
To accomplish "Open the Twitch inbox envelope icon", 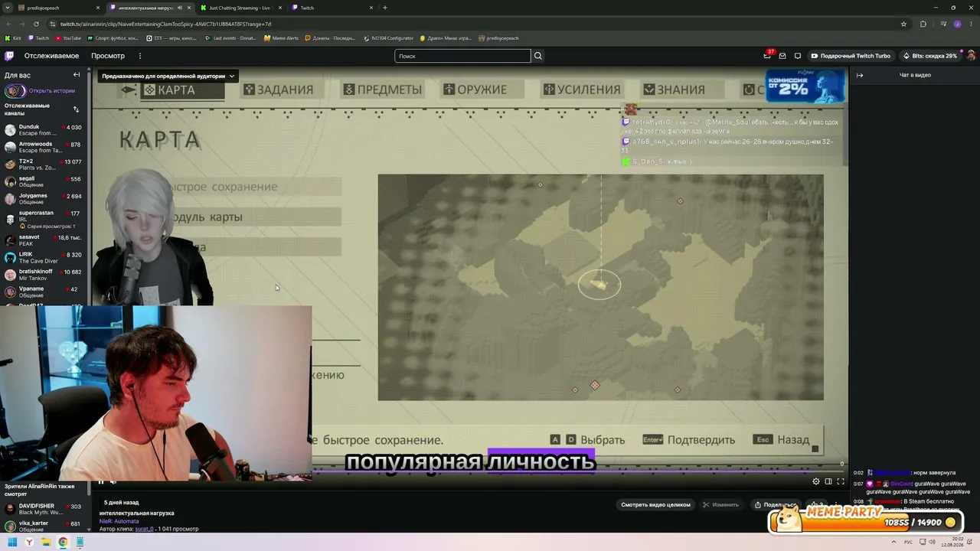I will tap(782, 56).
